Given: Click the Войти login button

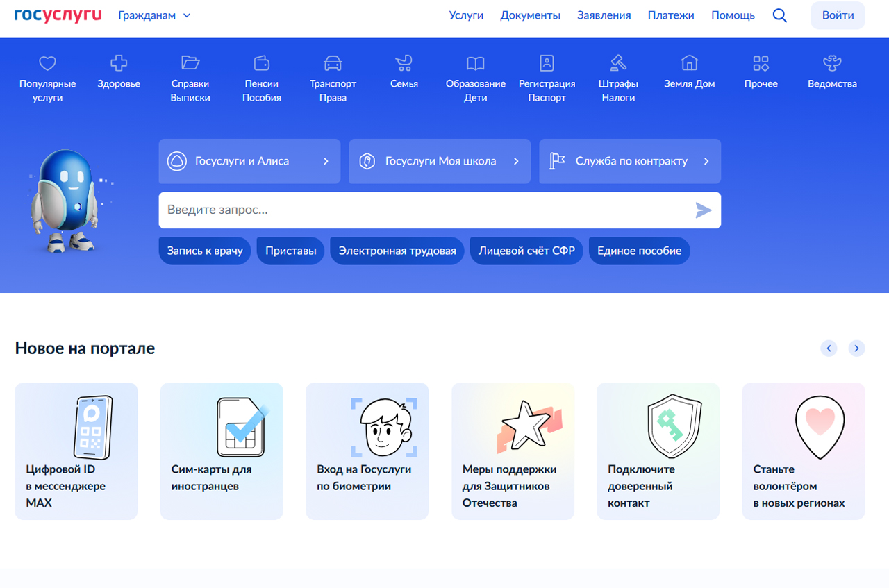Looking at the screenshot, I should click(838, 15).
